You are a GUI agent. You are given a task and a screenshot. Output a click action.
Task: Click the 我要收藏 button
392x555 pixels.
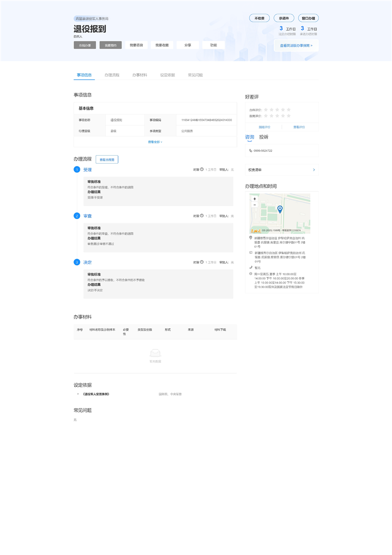click(162, 45)
